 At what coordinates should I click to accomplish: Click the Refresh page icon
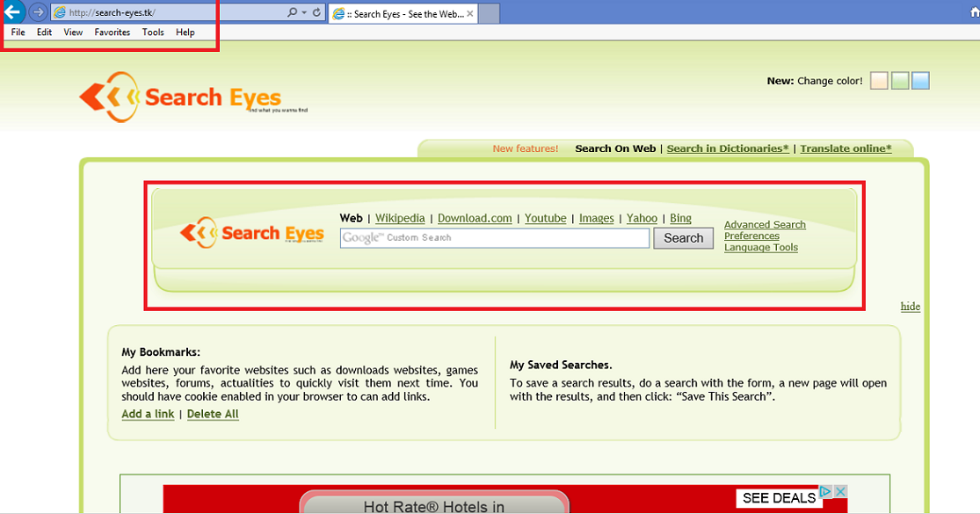click(x=317, y=12)
